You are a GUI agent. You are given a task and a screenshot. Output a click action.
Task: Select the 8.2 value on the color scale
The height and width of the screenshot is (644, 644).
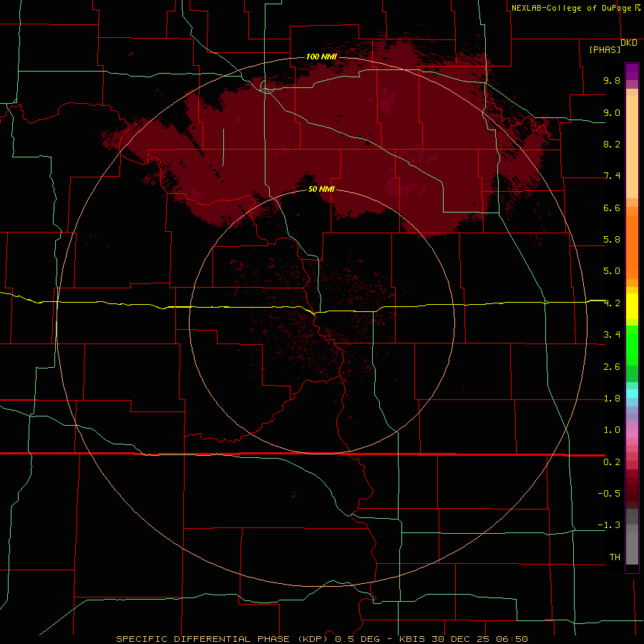[612, 144]
